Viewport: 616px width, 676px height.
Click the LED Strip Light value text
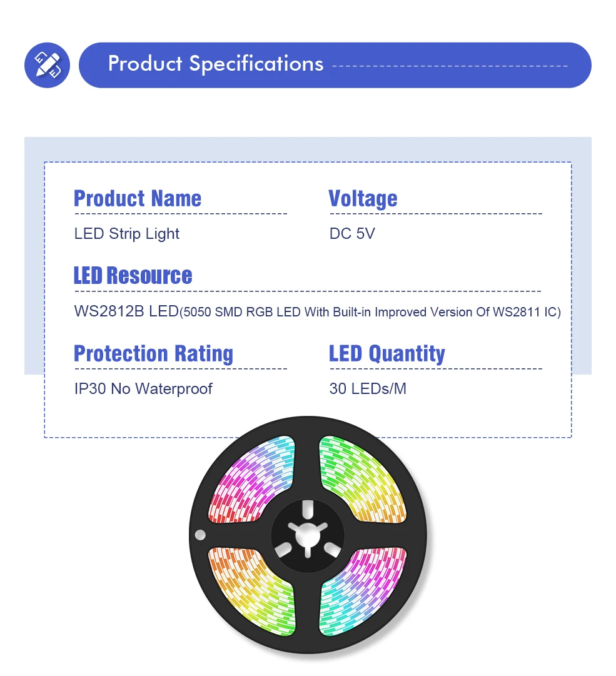click(126, 234)
